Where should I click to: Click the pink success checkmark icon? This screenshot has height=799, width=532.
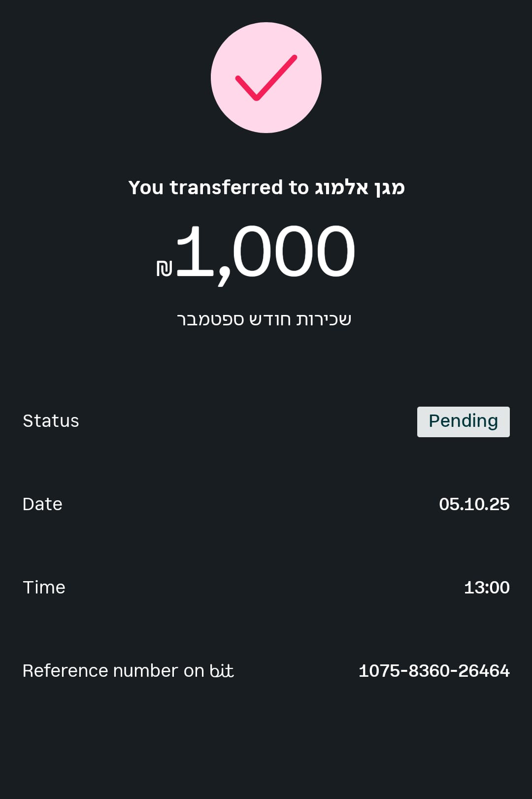(x=266, y=77)
